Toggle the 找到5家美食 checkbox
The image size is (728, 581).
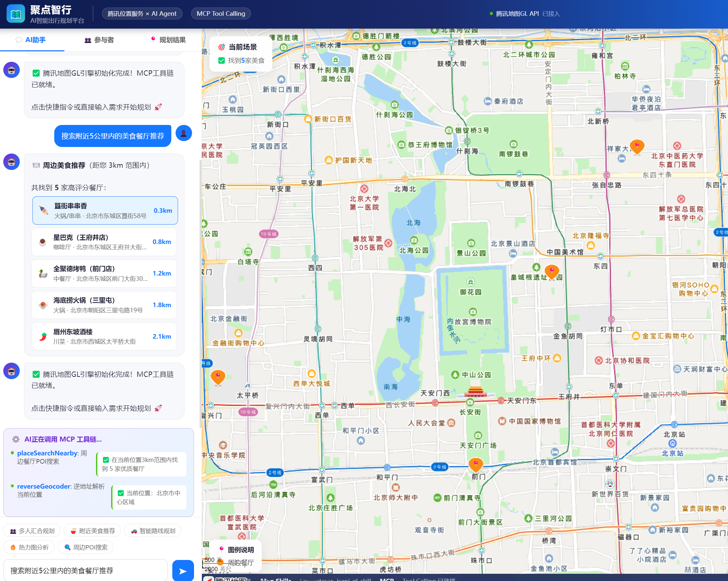pyautogui.click(x=222, y=61)
